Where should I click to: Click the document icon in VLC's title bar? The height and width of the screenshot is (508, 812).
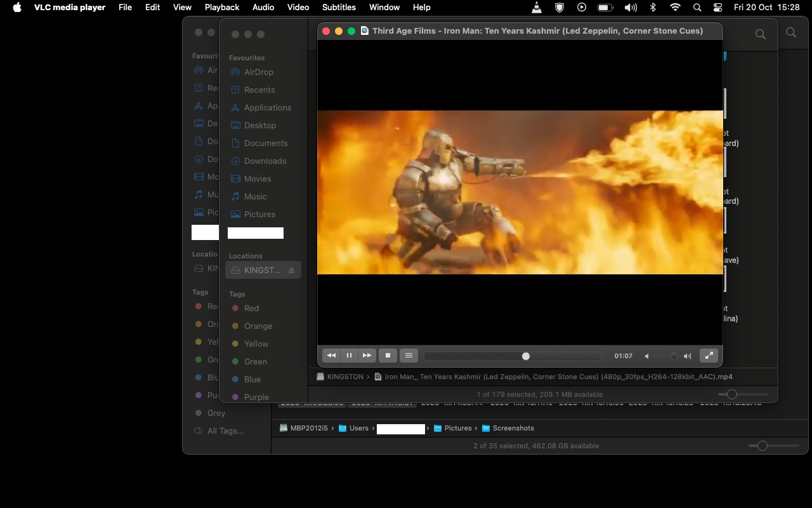coord(365,30)
